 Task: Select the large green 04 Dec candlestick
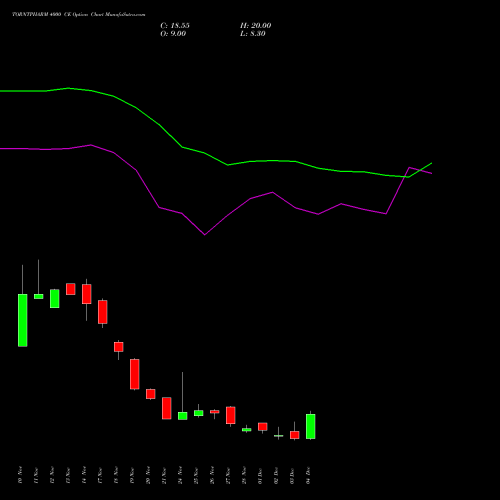(x=311, y=426)
